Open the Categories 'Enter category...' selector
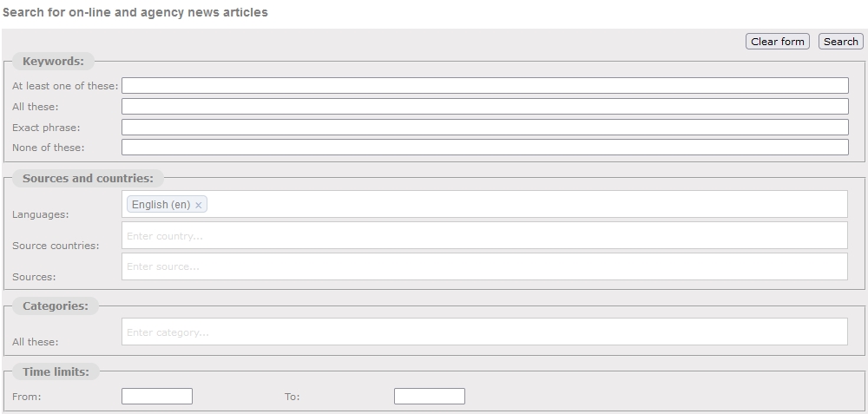868x414 pixels. (x=484, y=332)
